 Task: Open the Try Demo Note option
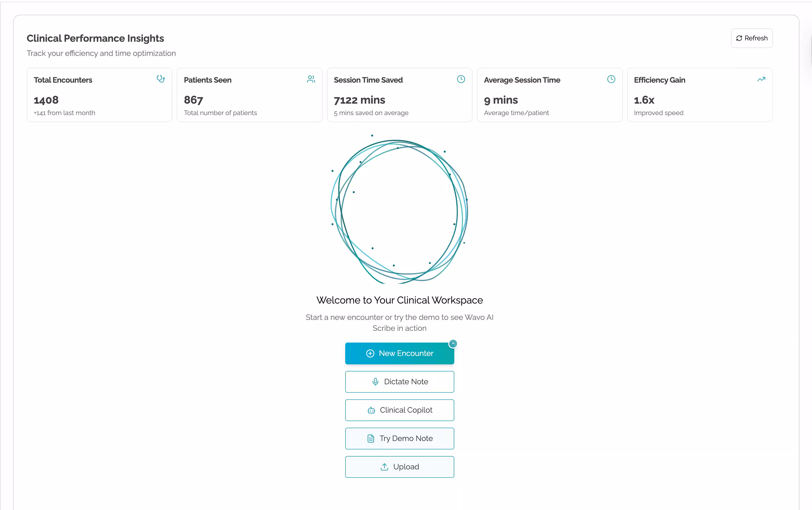point(399,439)
